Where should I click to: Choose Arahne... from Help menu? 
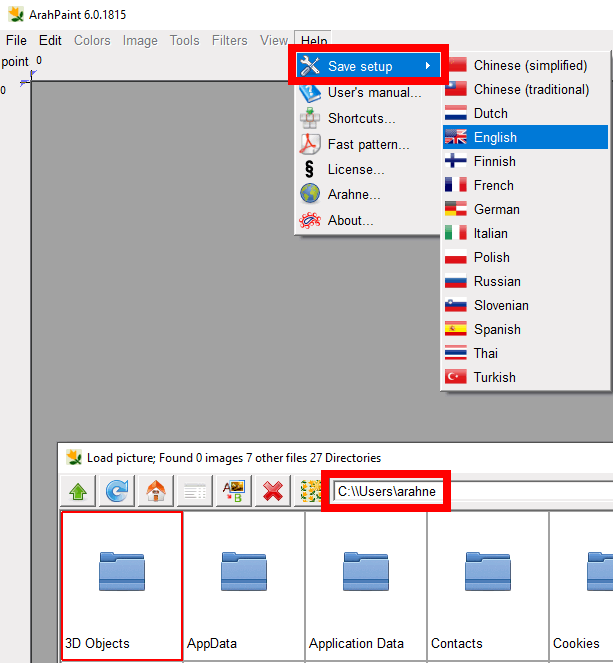click(x=367, y=194)
